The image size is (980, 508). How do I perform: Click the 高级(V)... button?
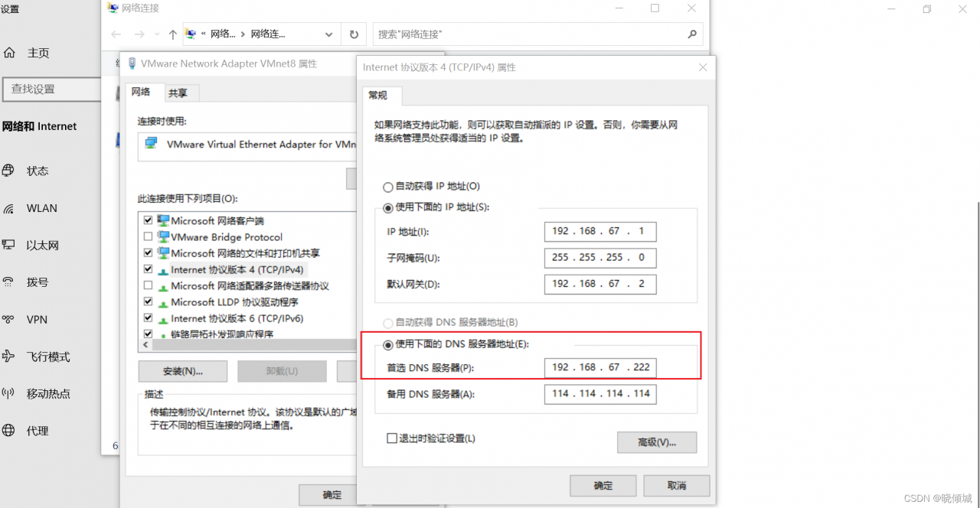(x=656, y=442)
